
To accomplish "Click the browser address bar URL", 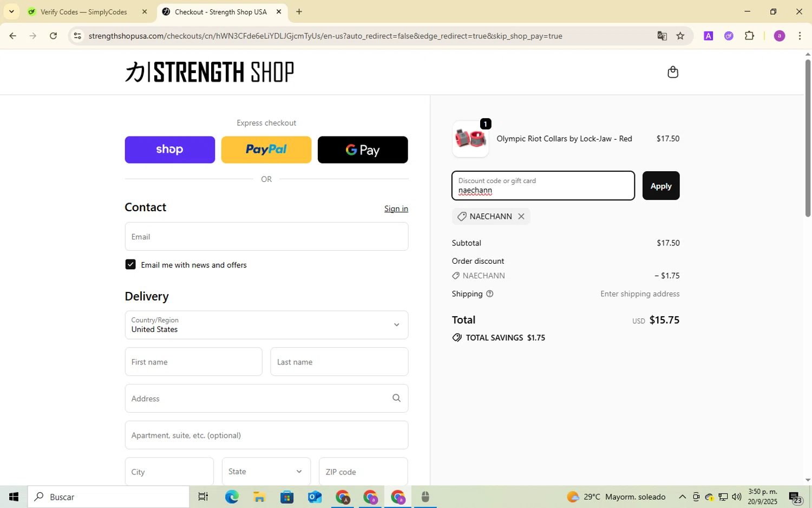I will 325,36.
